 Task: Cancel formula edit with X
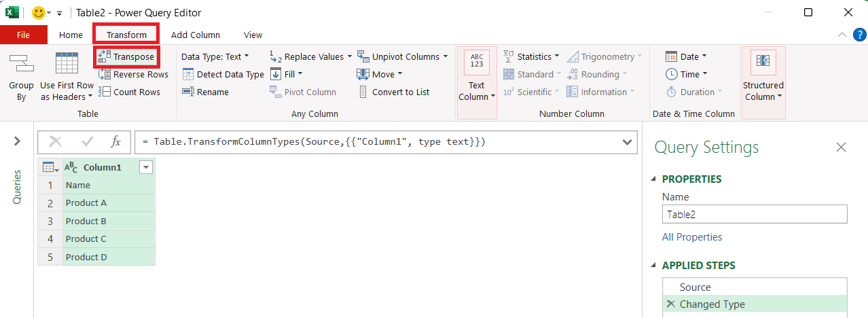click(56, 142)
